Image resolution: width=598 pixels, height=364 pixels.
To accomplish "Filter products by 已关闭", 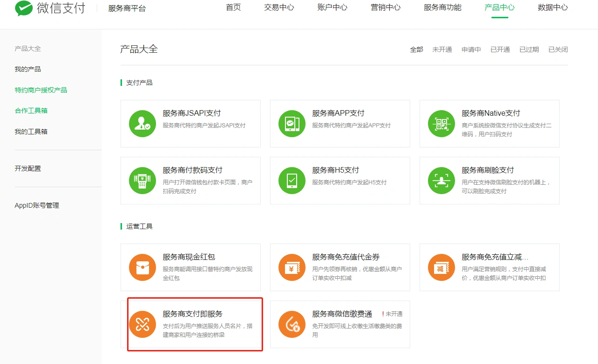I will (558, 49).
